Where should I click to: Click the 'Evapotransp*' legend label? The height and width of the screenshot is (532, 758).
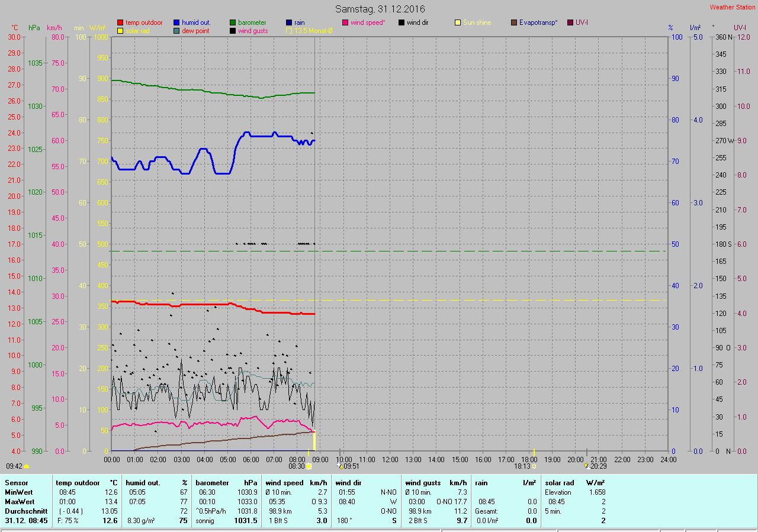(538, 22)
